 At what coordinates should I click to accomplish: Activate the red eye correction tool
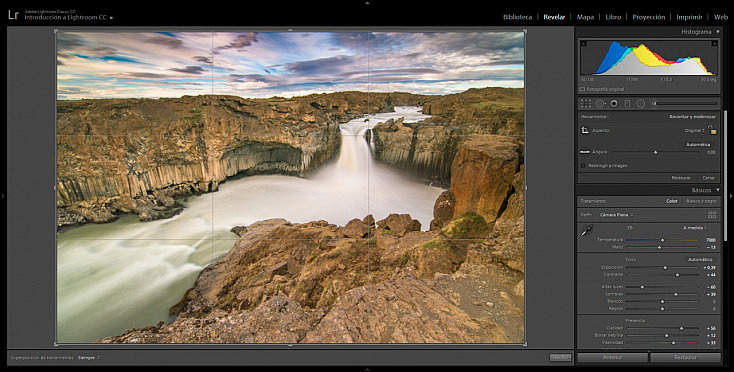pyautogui.click(x=614, y=103)
